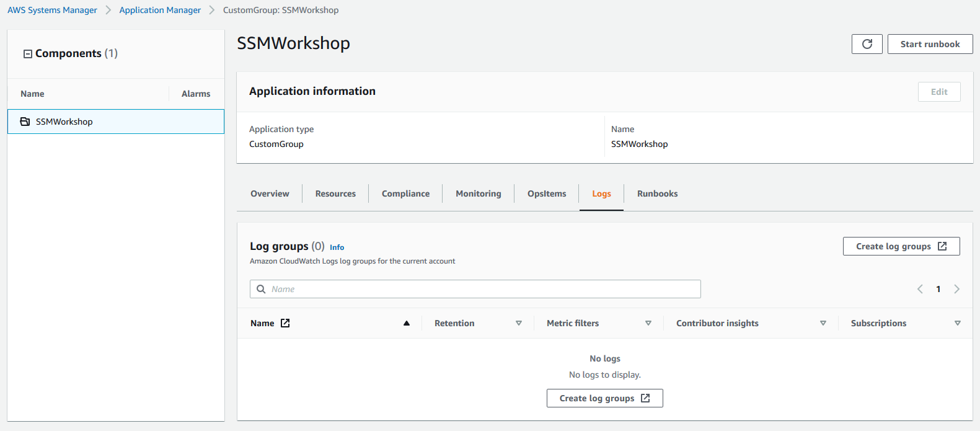Select the SSMWorkshop component row
The image size is (980, 431).
click(x=116, y=122)
